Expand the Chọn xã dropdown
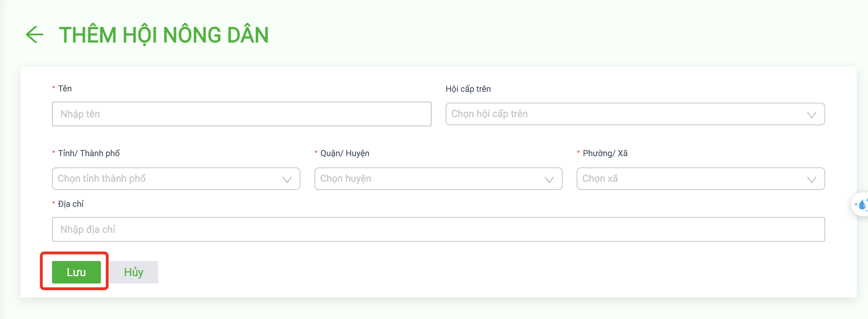The width and height of the screenshot is (868, 319). [x=701, y=179]
